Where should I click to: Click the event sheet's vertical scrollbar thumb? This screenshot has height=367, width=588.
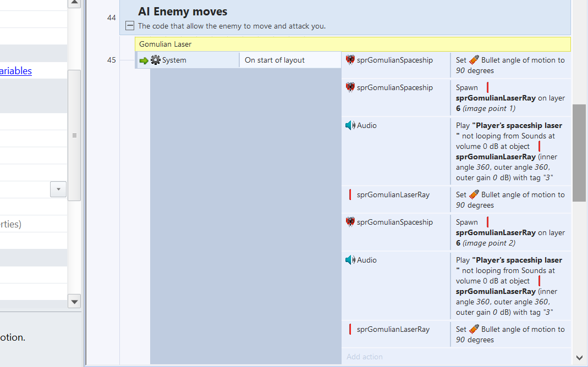579,153
